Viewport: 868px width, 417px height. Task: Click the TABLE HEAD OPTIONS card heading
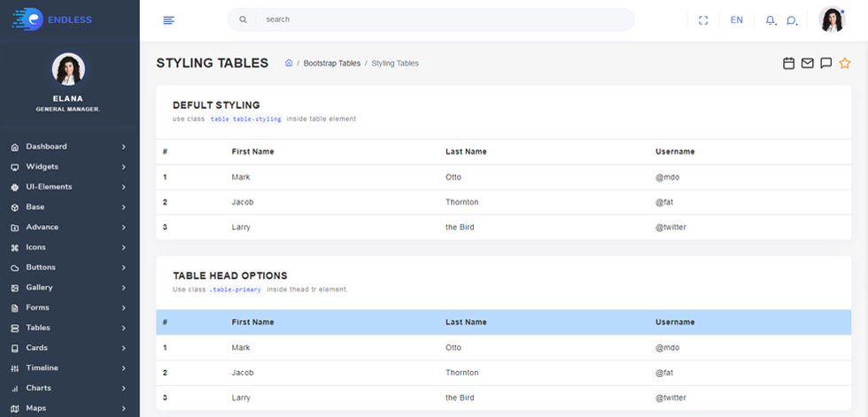(x=229, y=275)
